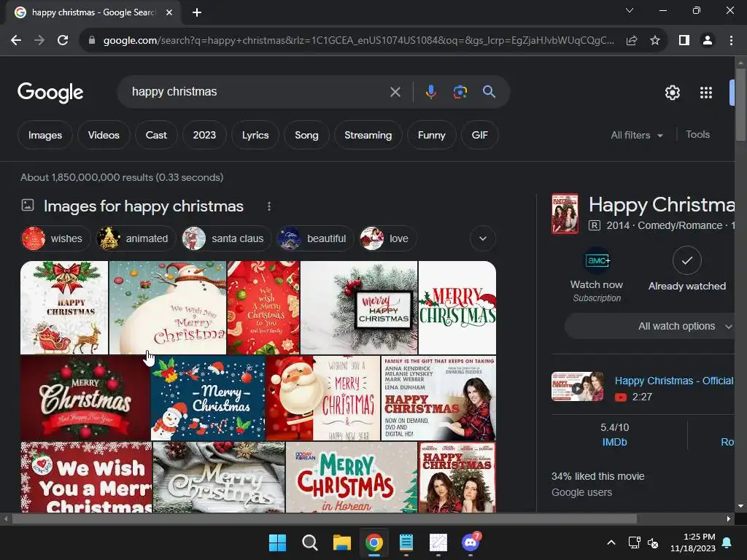
Task: Open File Explorer from taskbar
Action: pos(341,542)
